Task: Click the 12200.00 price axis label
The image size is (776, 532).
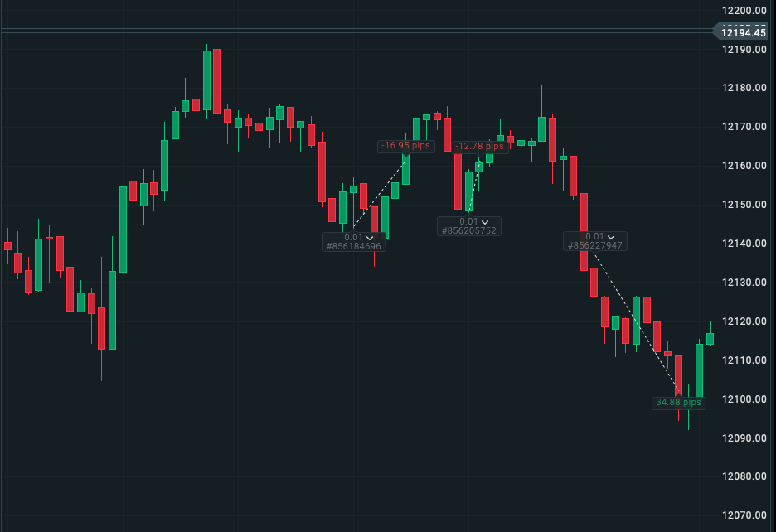Action: coord(743,10)
